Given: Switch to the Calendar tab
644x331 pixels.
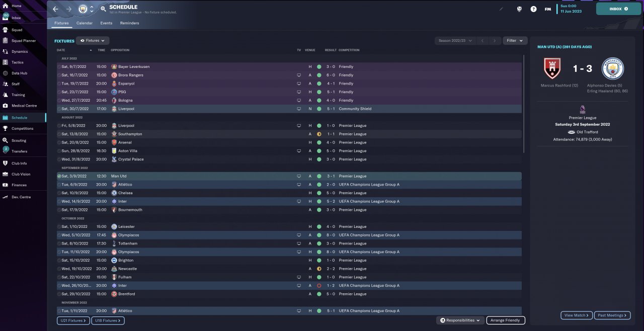Looking at the screenshot, I should tap(85, 23).
